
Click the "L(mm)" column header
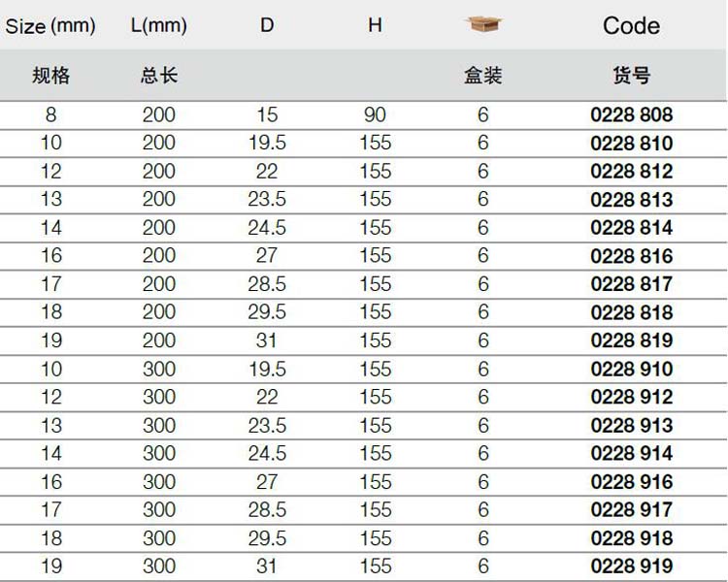tap(158, 26)
